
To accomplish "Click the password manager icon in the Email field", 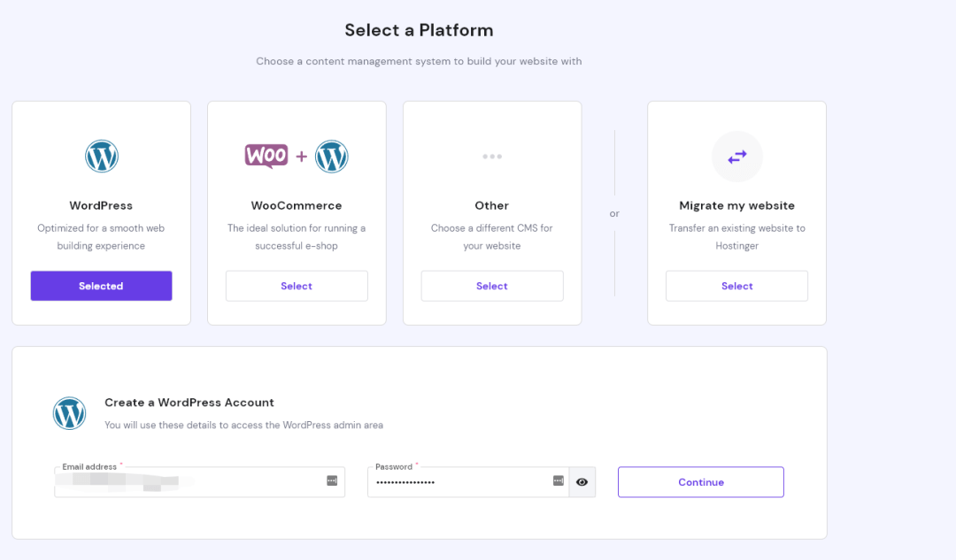I will [332, 480].
